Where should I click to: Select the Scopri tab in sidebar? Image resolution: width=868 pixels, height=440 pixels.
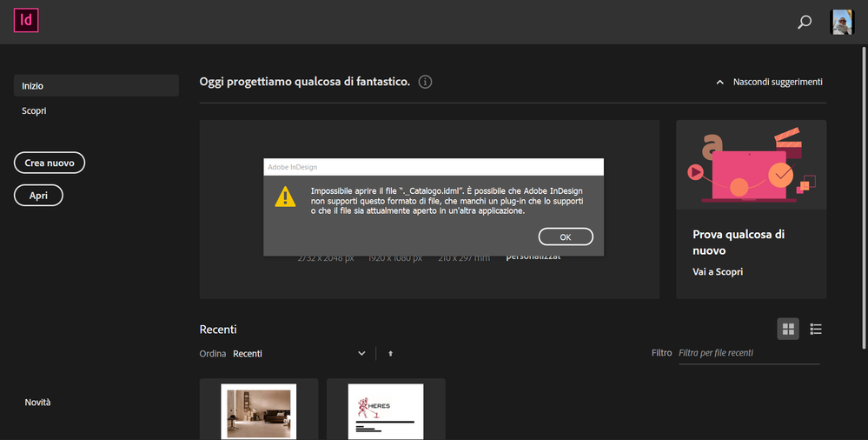tap(35, 110)
